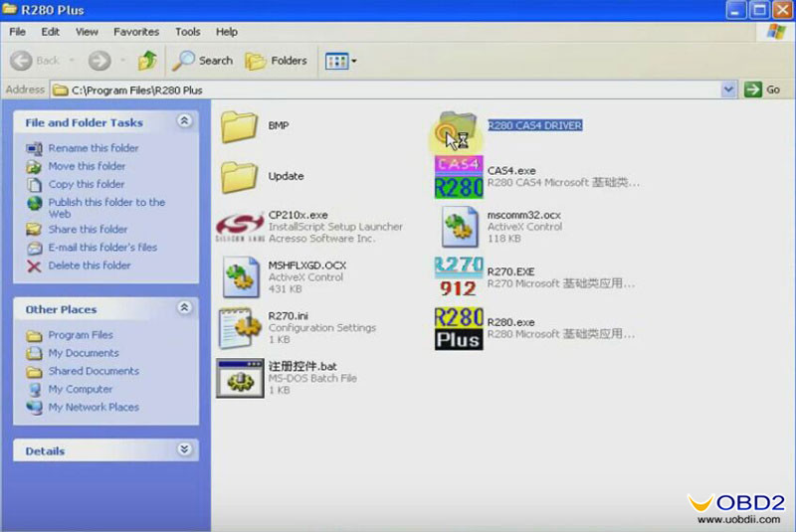
Task: Collapse the File and Folder Tasks panel
Action: point(184,120)
